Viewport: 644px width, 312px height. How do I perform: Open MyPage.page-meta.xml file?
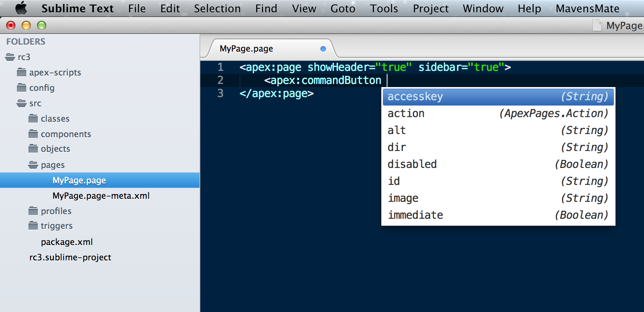101,196
